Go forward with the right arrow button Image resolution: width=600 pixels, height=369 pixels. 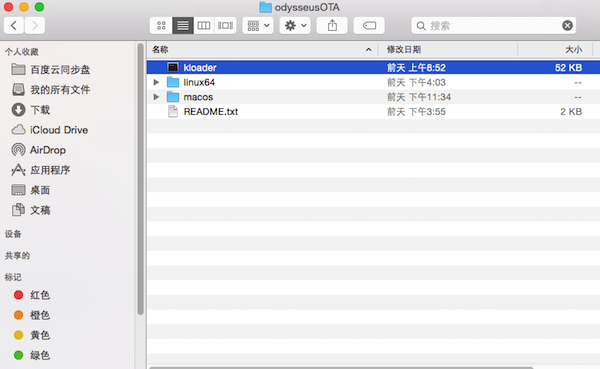pyautogui.click(x=35, y=26)
